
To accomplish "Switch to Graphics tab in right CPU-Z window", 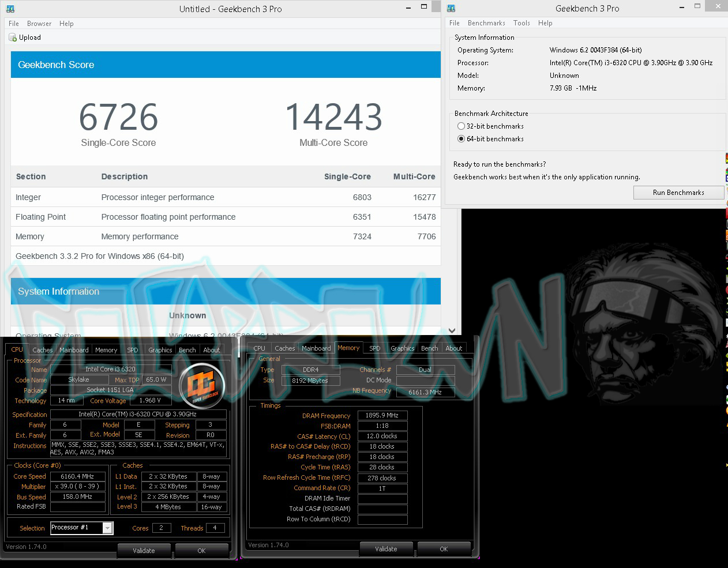I will pyautogui.click(x=402, y=348).
